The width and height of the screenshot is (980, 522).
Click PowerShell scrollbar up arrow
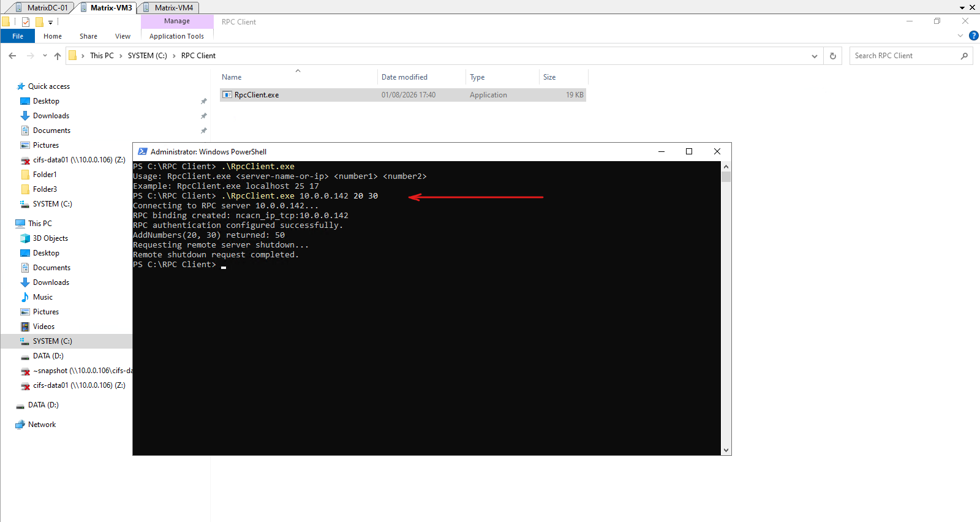click(x=726, y=166)
